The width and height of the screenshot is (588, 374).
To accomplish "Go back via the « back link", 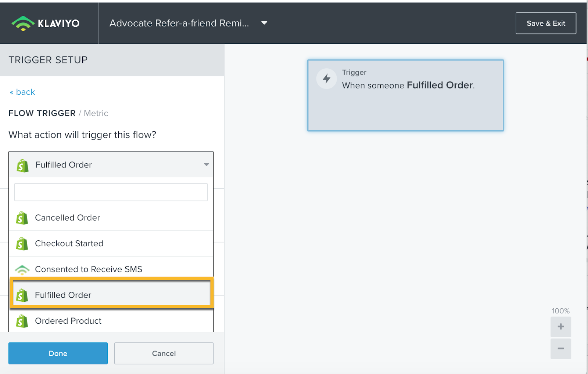I will click(x=22, y=92).
